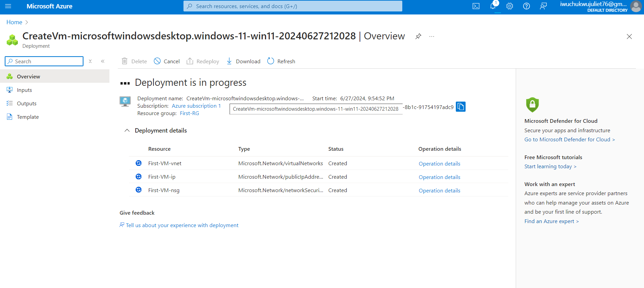Cancel the deployment in progress
This screenshot has height=288, width=644.
167,61
